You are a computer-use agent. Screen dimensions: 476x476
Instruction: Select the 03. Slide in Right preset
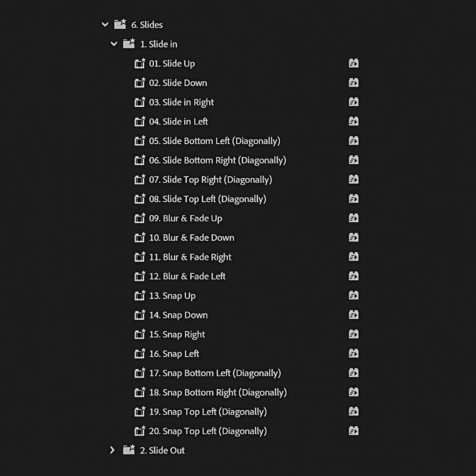click(x=181, y=102)
